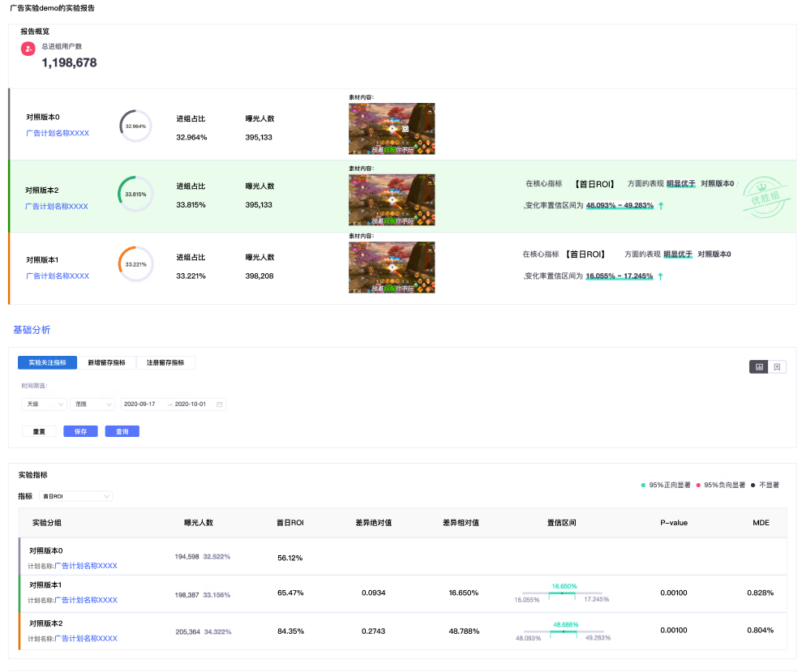Click the calendar icon in date range
This screenshot has height=672, width=802.
click(x=219, y=404)
